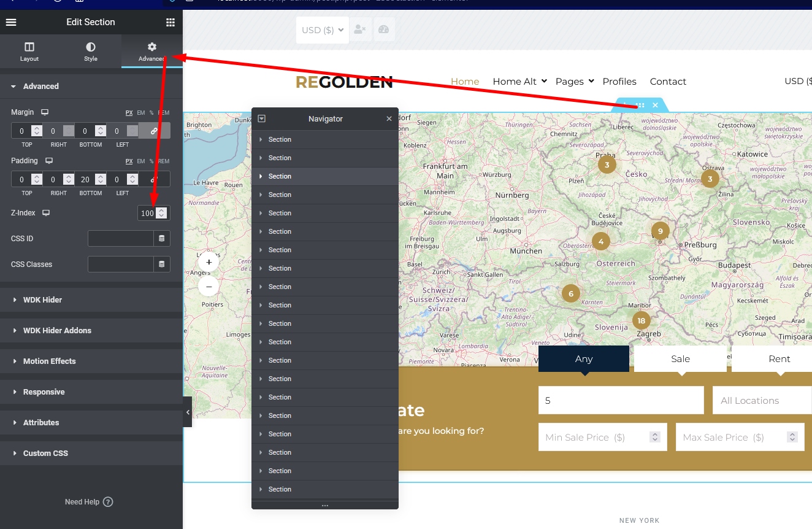Close the Navigator panel
Screen dimensions: 812x529
pos(389,119)
